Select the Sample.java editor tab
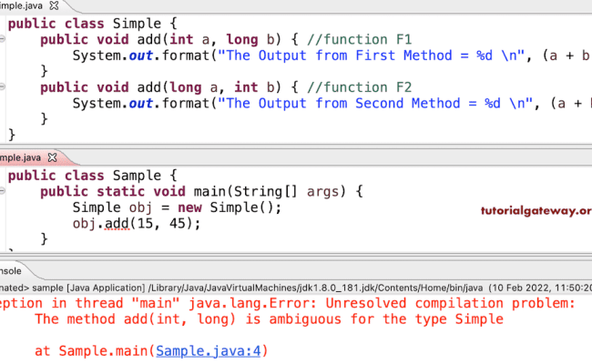Screen dimensions: 592x364 [x=20, y=157]
